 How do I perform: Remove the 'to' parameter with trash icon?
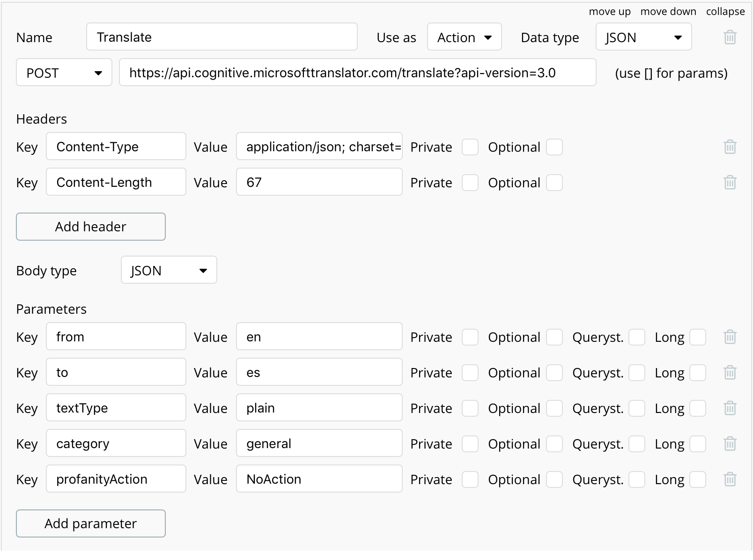730,373
